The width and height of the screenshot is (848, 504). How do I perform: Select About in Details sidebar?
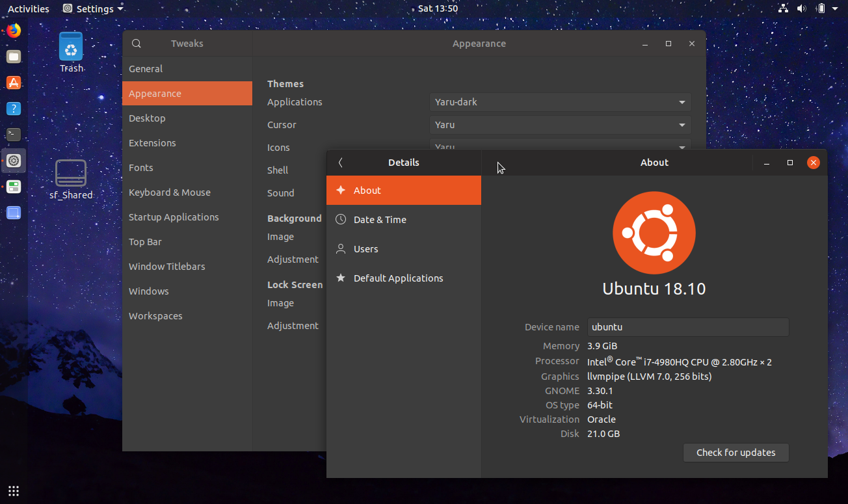404,191
